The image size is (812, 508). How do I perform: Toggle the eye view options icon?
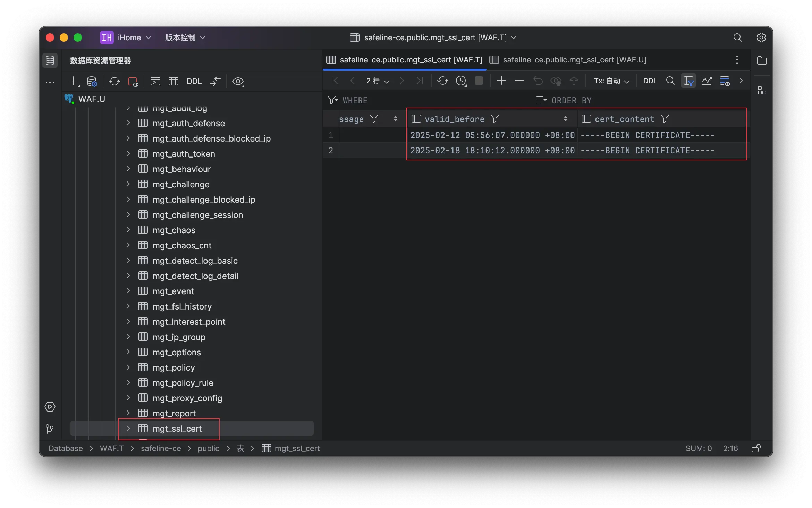click(x=238, y=81)
